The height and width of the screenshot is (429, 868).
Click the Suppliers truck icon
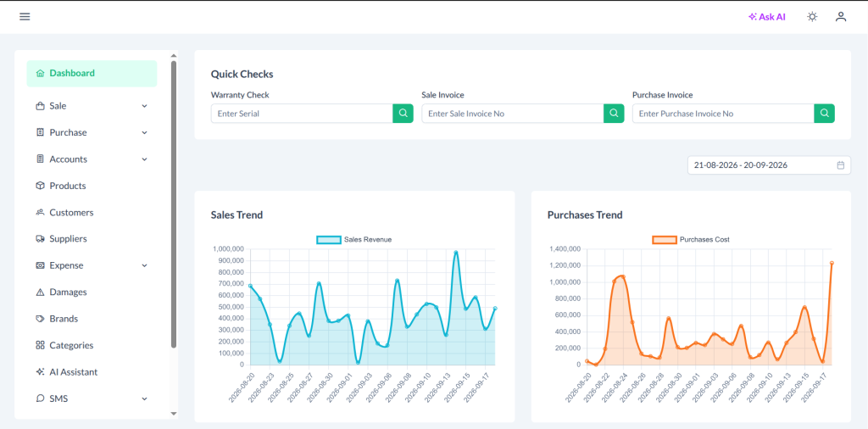coord(40,238)
